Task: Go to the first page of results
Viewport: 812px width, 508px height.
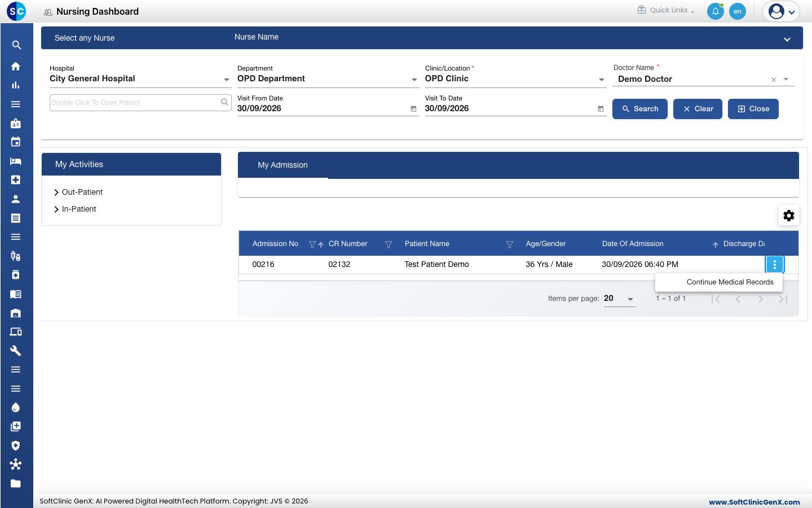Action: pos(716,299)
